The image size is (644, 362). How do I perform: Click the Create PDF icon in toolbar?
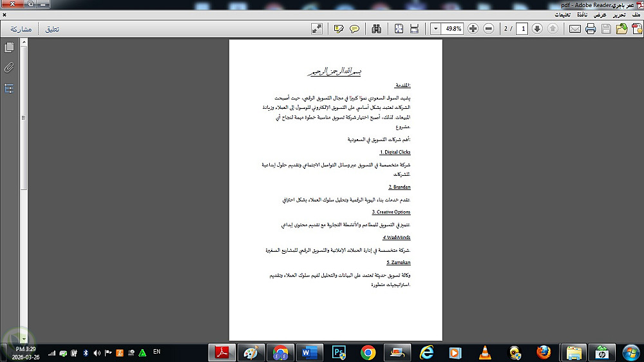coord(638,29)
